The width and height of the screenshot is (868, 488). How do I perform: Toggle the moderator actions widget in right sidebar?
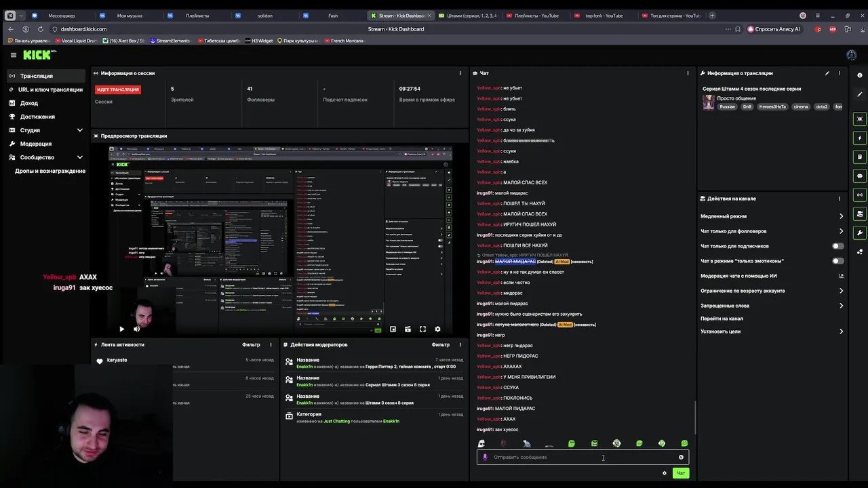pos(860,157)
